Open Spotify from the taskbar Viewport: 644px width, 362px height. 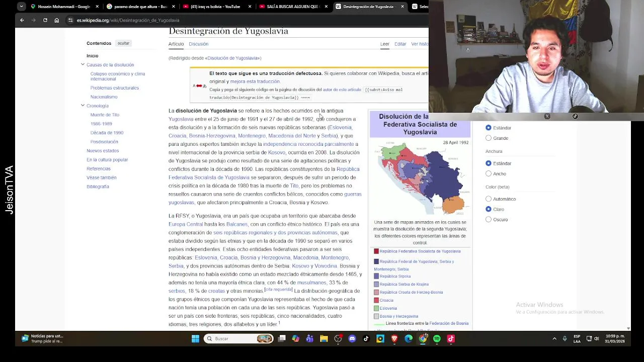[437, 339]
